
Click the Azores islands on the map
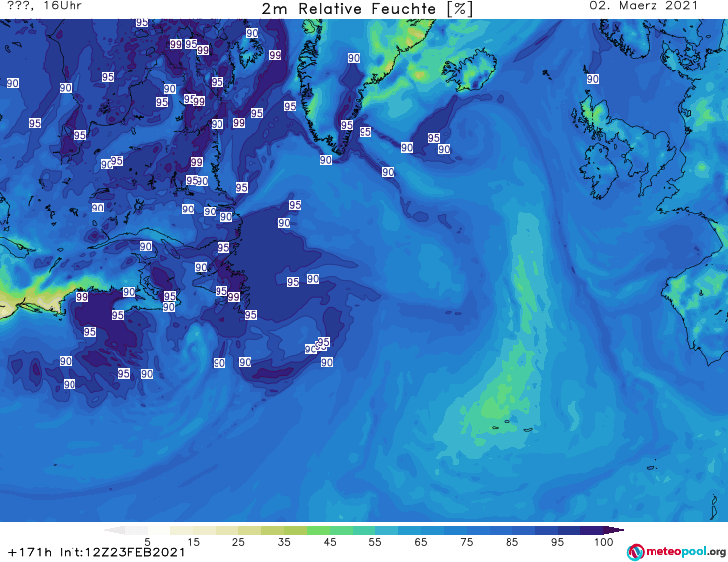click(510, 426)
